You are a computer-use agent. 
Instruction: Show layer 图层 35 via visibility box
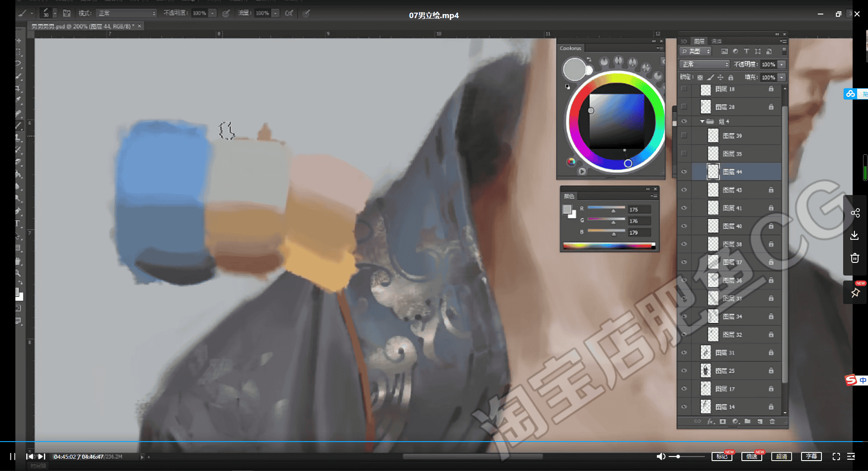tap(684, 154)
